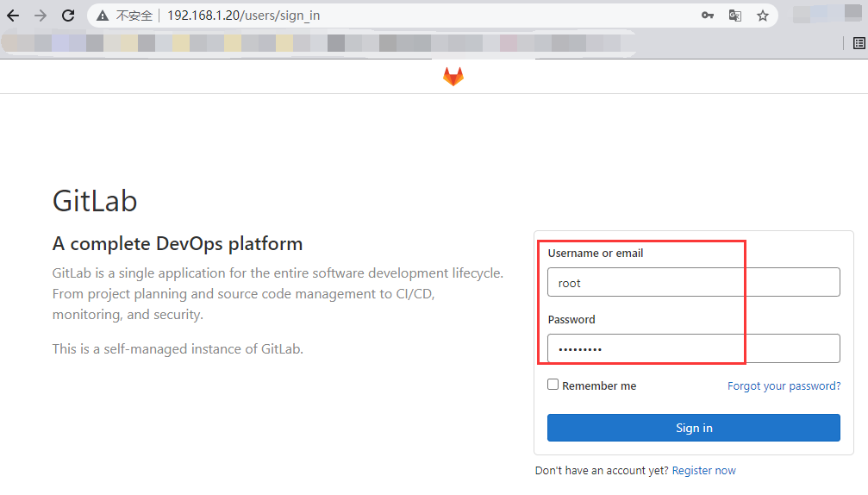Focus the Password field
Screen dimensions: 868x495
[694, 348]
